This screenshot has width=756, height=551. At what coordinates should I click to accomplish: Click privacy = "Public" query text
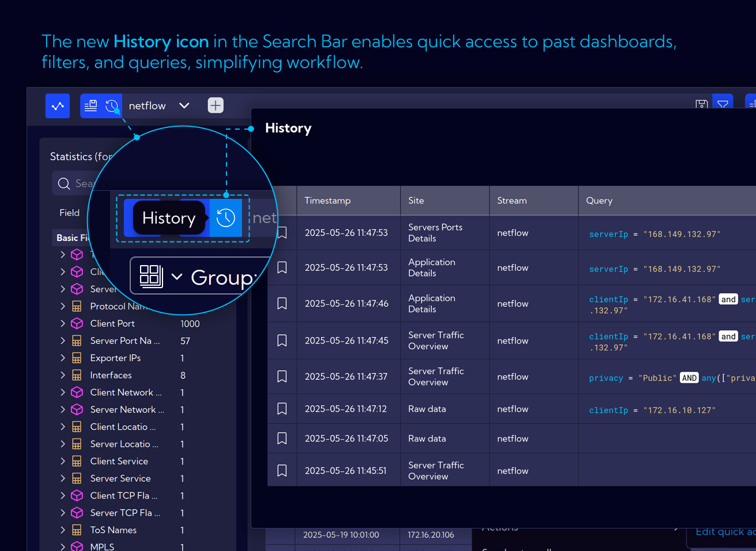click(632, 378)
